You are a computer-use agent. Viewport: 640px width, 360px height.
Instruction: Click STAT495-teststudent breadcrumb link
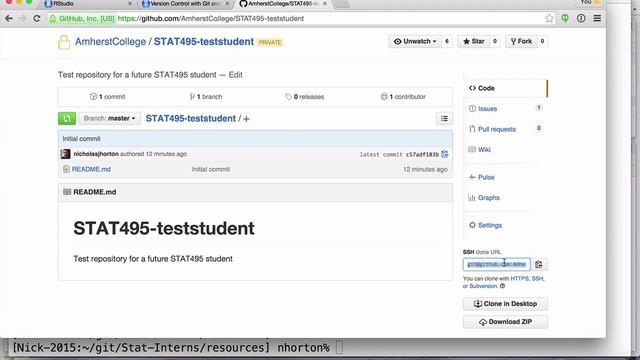click(x=191, y=118)
